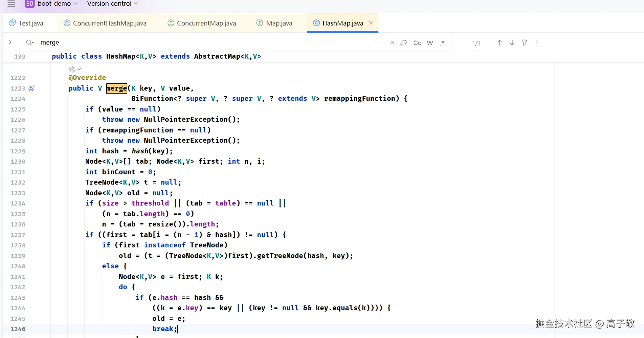Screen dimensions: 644x338
Task: Click line number 1229 in the gutter
Action: click(x=18, y=151)
